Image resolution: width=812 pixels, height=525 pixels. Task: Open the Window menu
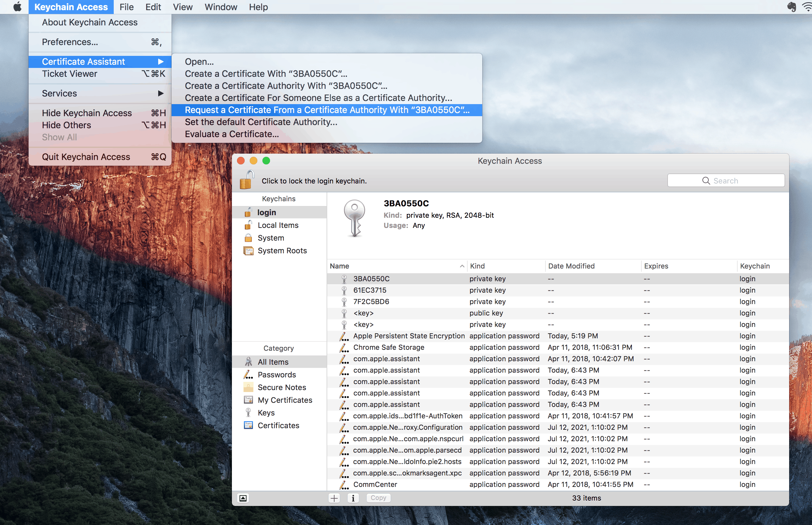220,7
